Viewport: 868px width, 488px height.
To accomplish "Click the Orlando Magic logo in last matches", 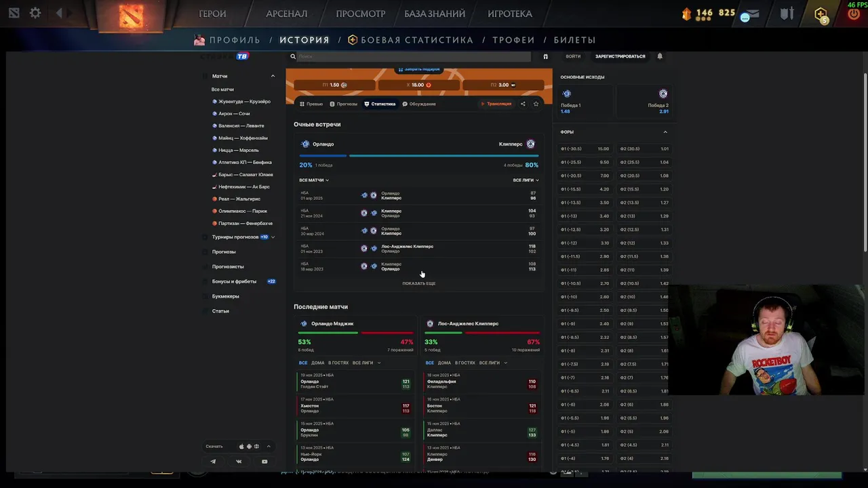I will pos(304,324).
